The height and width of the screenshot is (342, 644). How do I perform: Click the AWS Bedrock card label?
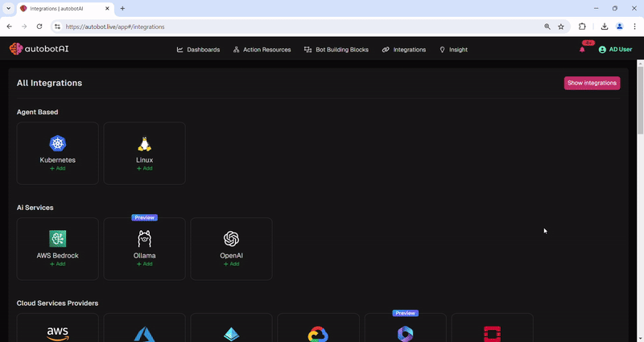click(57, 256)
